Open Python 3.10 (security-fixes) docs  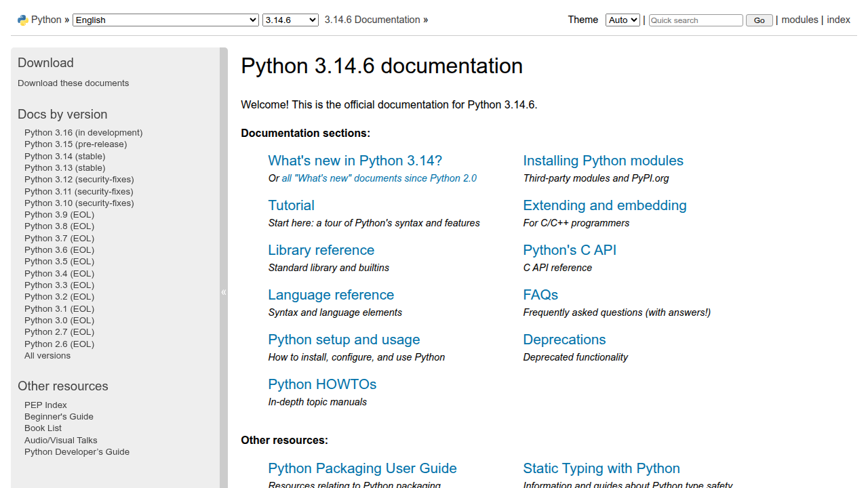tap(79, 203)
